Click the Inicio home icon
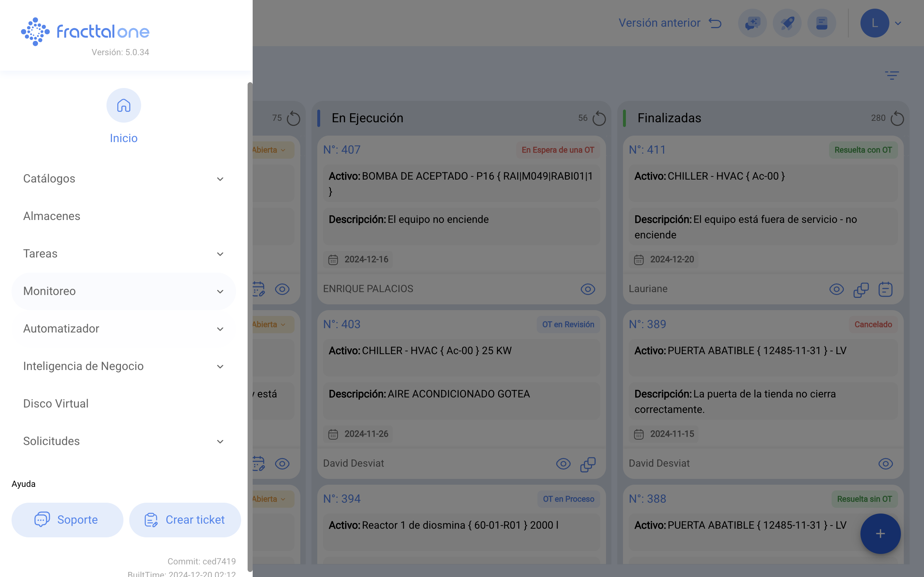Screen dimensions: 924x577 tap(123, 105)
